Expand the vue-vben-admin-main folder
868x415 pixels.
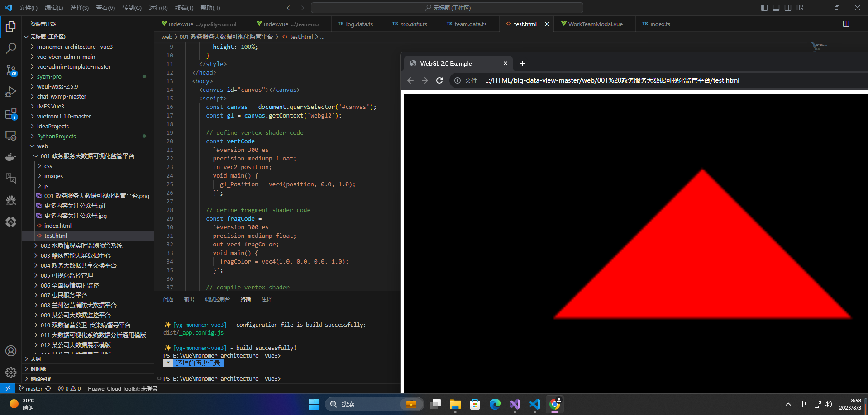click(x=88, y=57)
